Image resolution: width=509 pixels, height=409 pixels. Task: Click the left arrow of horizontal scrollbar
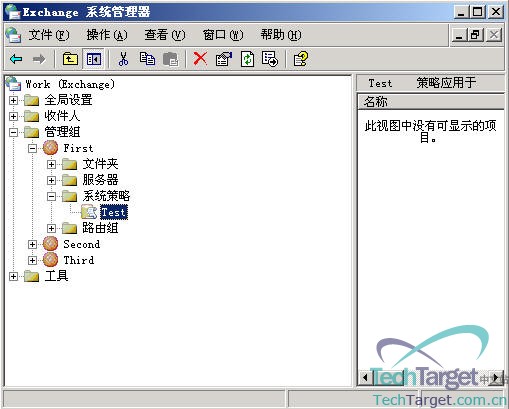[x=365, y=378]
